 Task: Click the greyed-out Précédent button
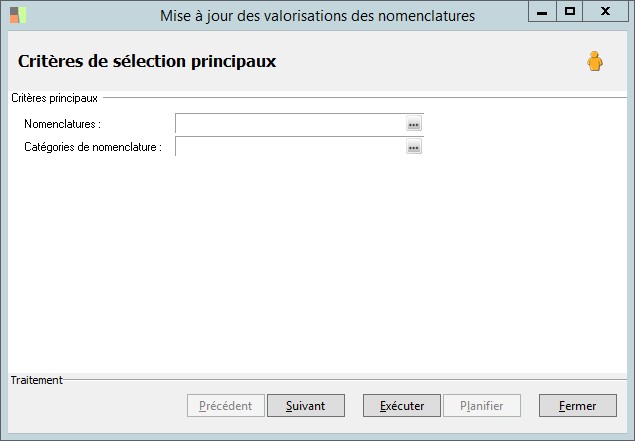click(x=226, y=406)
